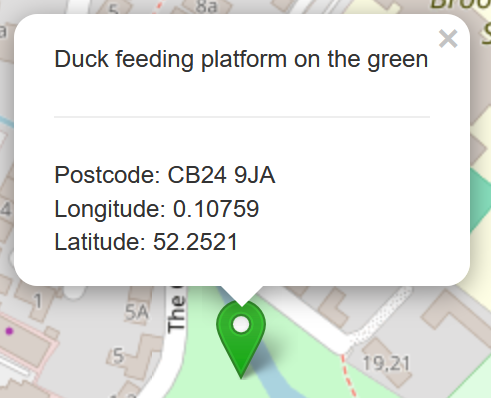The height and width of the screenshot is (398, 491).
Task: Click the Postcode CB24 9JA text
Action: (165, 175)
